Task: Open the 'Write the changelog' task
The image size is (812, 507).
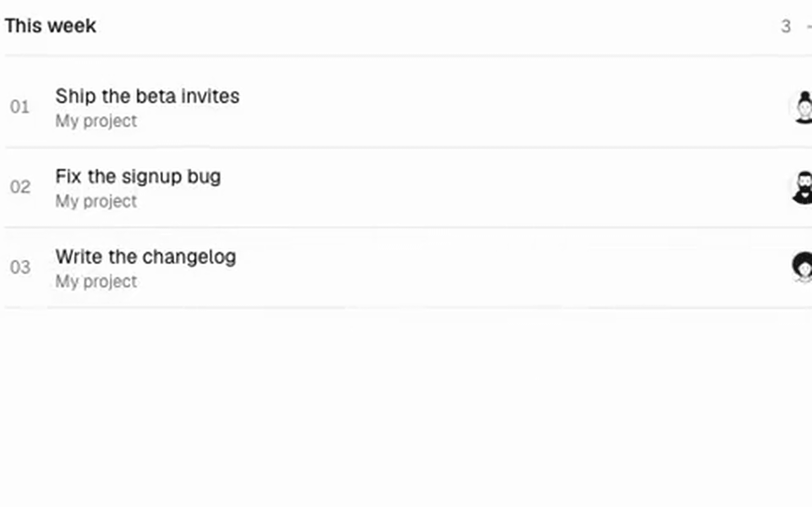Action: [x=146, y=257]
